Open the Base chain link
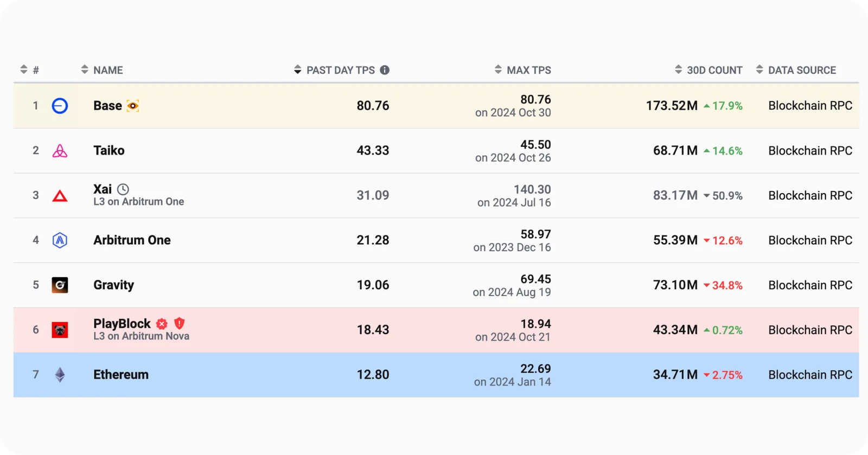Viewport: 868px width, 455px height. 107,106
